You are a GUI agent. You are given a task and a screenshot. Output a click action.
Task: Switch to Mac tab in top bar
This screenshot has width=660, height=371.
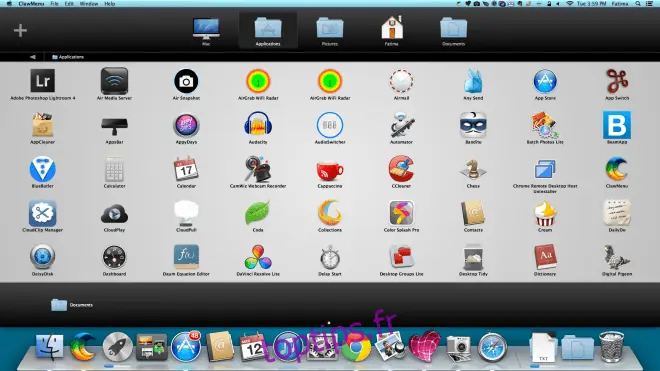(206, 31)
